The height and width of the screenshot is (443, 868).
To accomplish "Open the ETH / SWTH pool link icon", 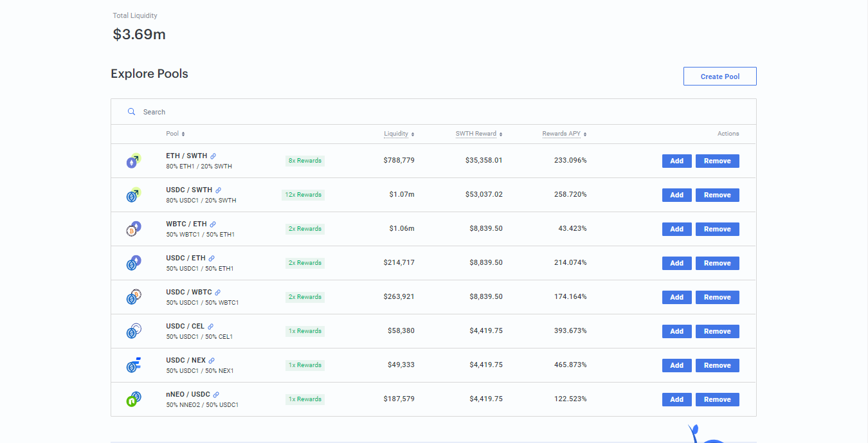I will [213, 156].
